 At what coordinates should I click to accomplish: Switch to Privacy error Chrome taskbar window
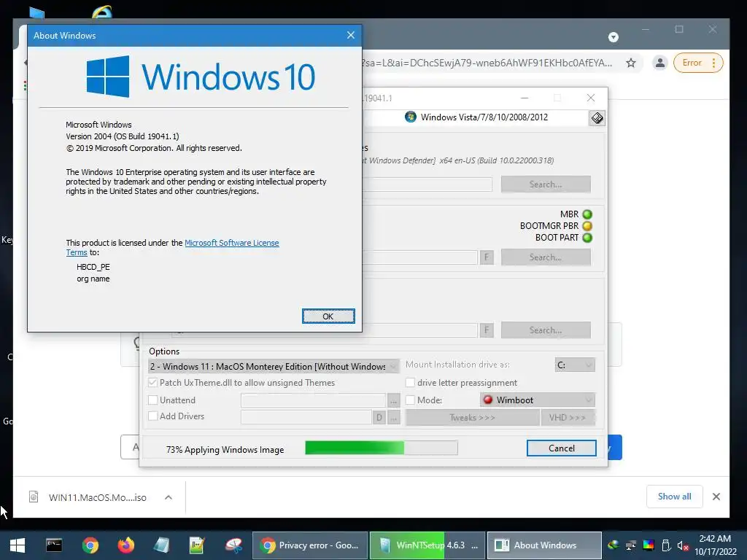pos(309,545)
